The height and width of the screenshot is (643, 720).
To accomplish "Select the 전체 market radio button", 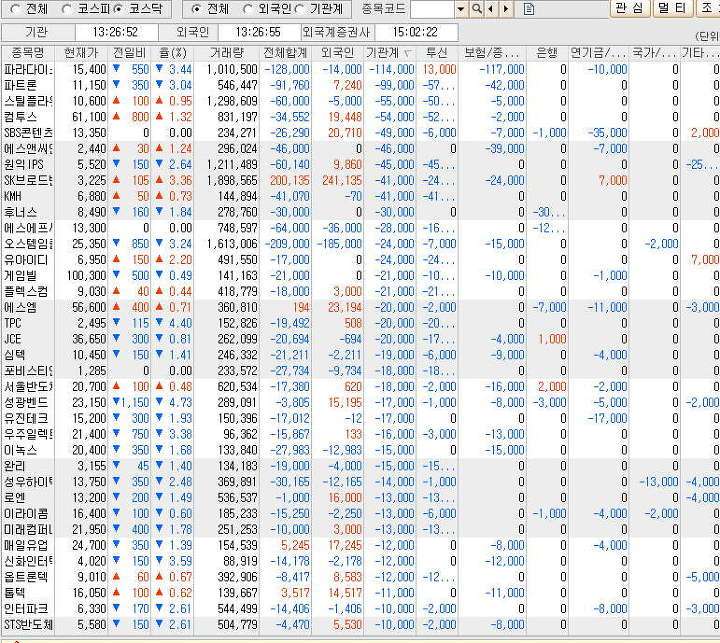I will tap(16, 9).
